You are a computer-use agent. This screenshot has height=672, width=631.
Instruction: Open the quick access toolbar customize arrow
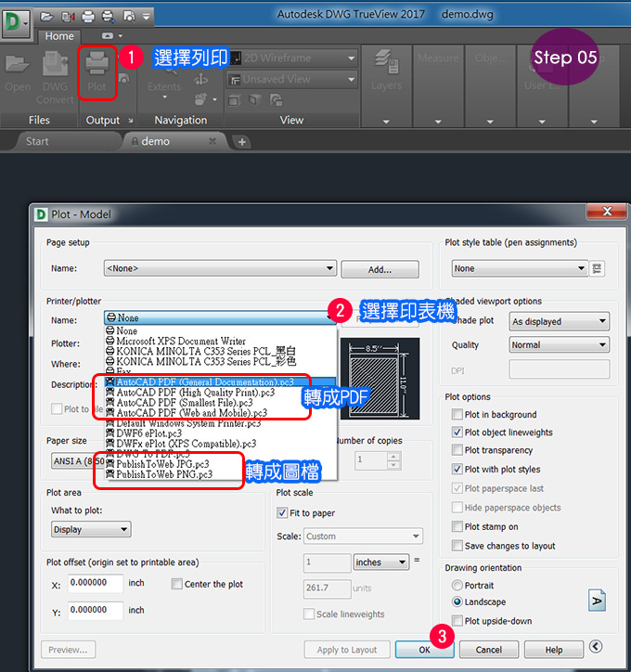[x=146, y=17]
